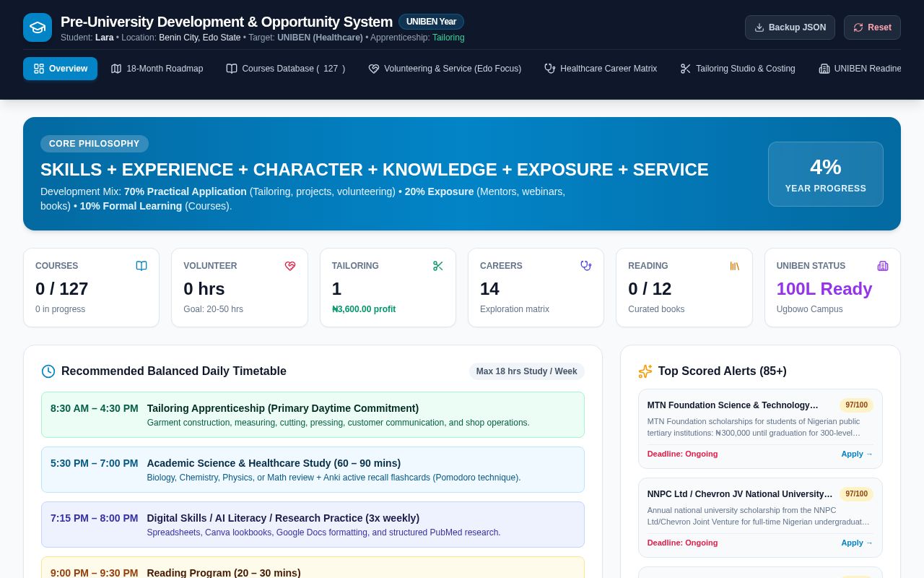Click the heart icon in Volunteer card
Viewport: 924px width, 578px height.
tap(290, 266)
